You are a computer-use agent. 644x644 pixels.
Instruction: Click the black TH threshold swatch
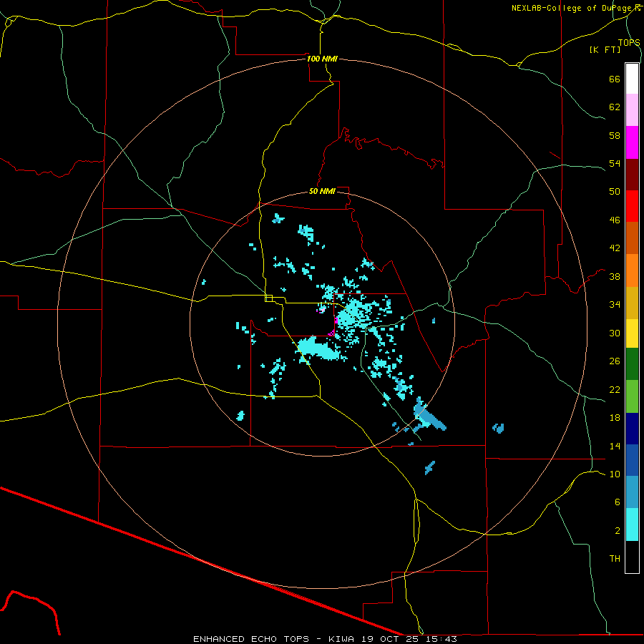(x=632, y=557)
